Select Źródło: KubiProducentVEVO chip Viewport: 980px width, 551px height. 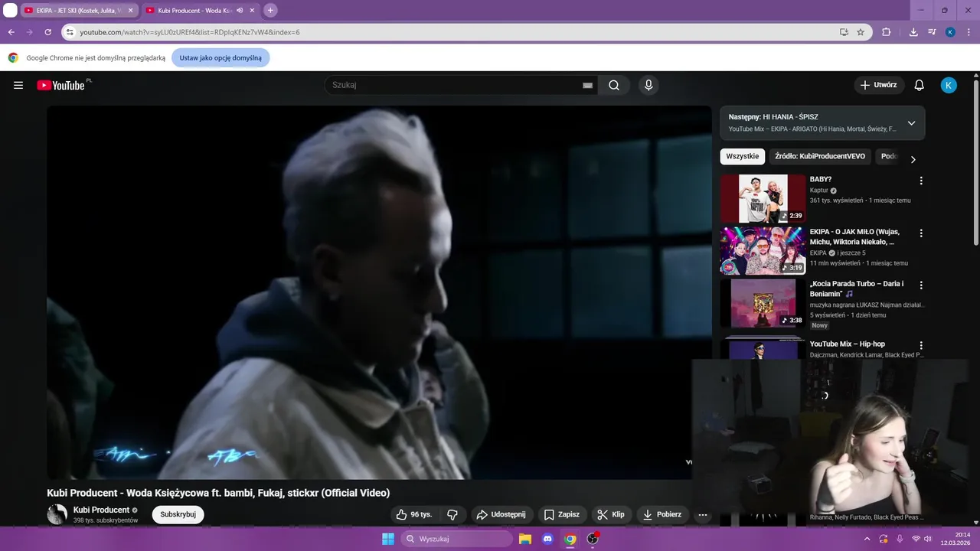point(820,156)
